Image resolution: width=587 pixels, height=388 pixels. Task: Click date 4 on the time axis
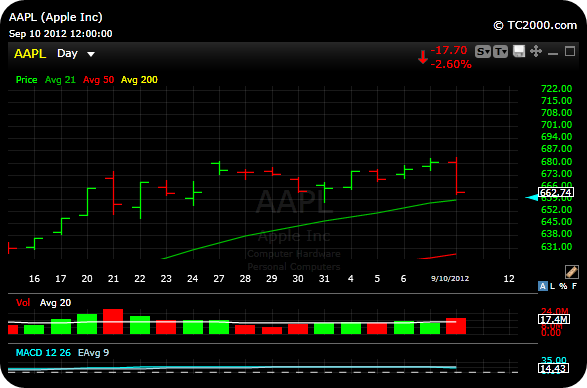coord(350,279)
